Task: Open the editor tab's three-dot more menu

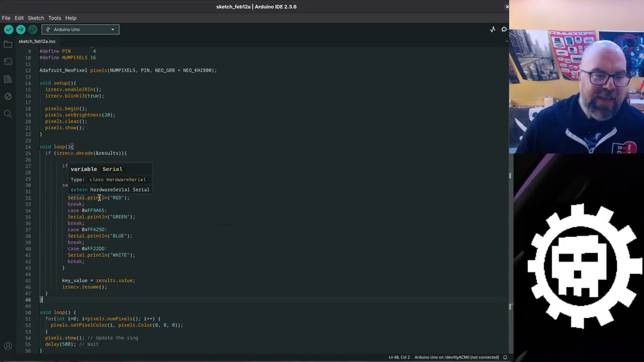Action: click(506, 41)
